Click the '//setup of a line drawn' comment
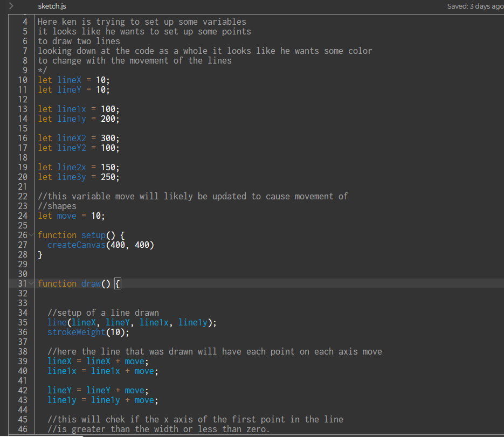 click(103, 313)
